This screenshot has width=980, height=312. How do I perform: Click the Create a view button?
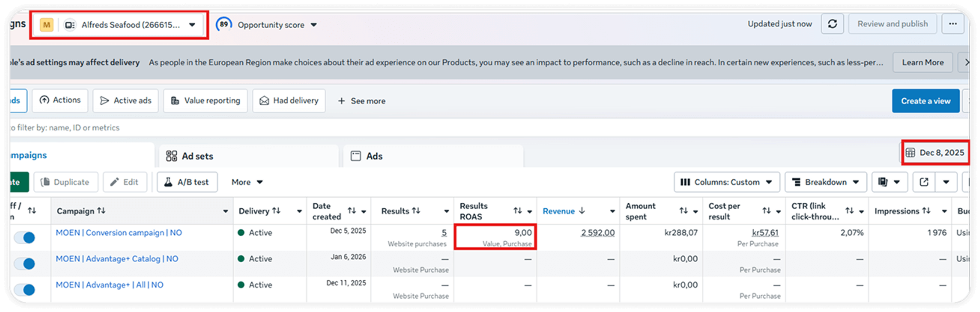(x=925, y=101)
